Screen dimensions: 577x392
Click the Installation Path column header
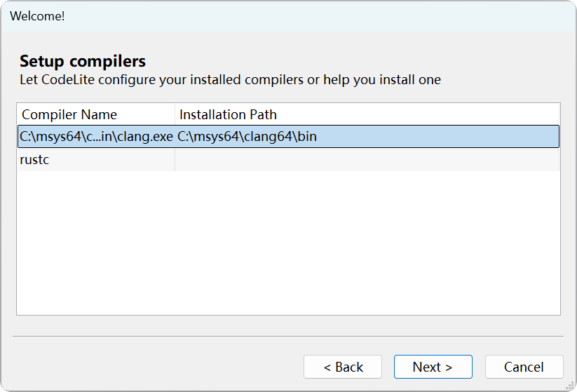pos(228,114)
